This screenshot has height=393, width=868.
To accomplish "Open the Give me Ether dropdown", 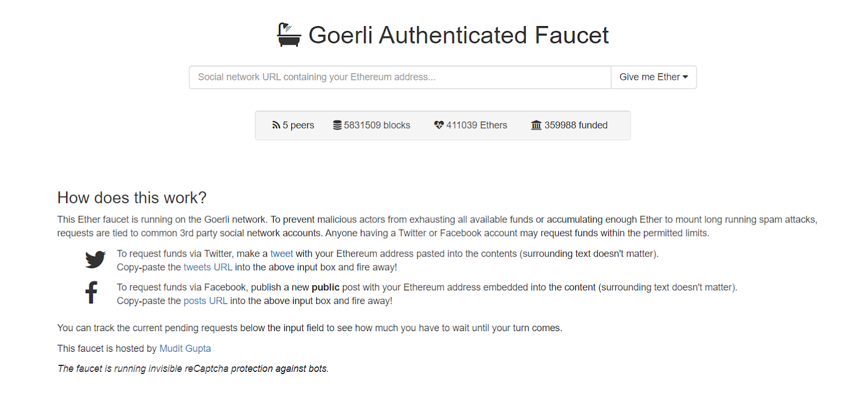I will point(654,77).
